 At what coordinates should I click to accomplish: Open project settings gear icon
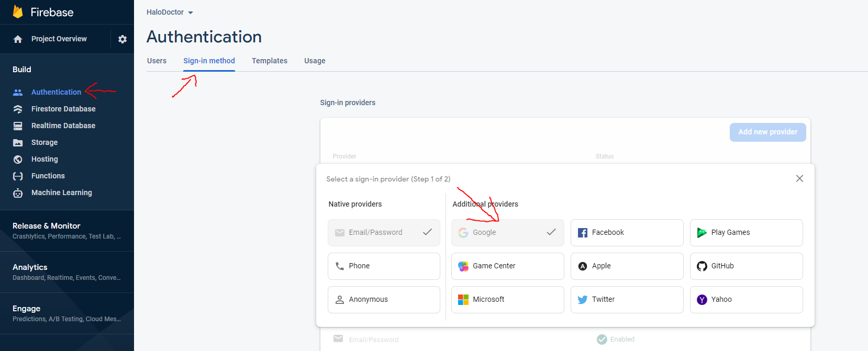[x=123, y=39]
